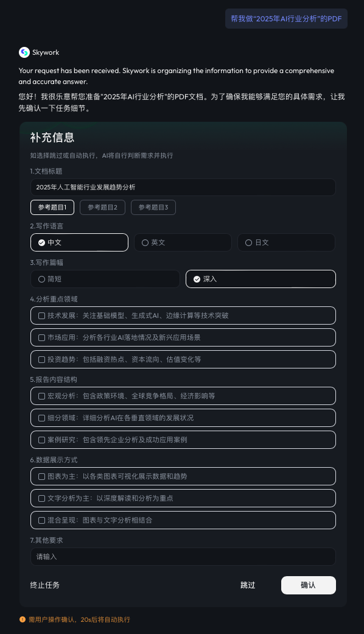Check the 案例研究 content option
The image size is (364, 634).
coord(183,440)
